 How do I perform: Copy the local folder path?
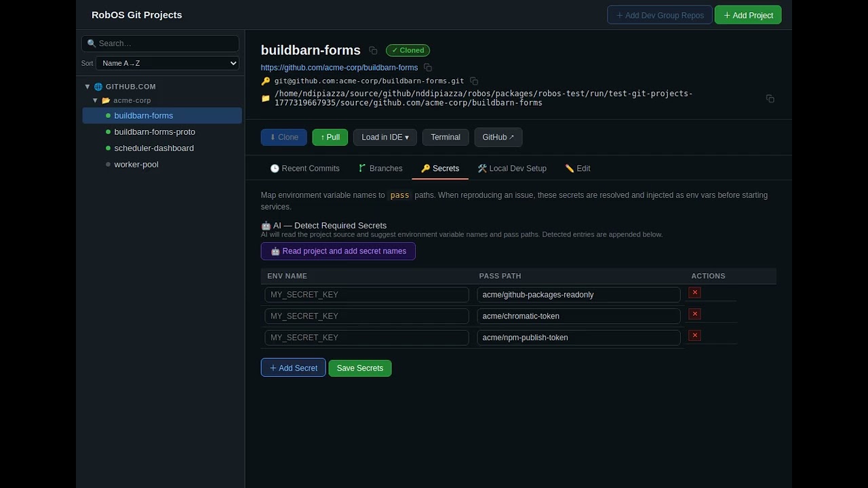click(x=770, y=99)
